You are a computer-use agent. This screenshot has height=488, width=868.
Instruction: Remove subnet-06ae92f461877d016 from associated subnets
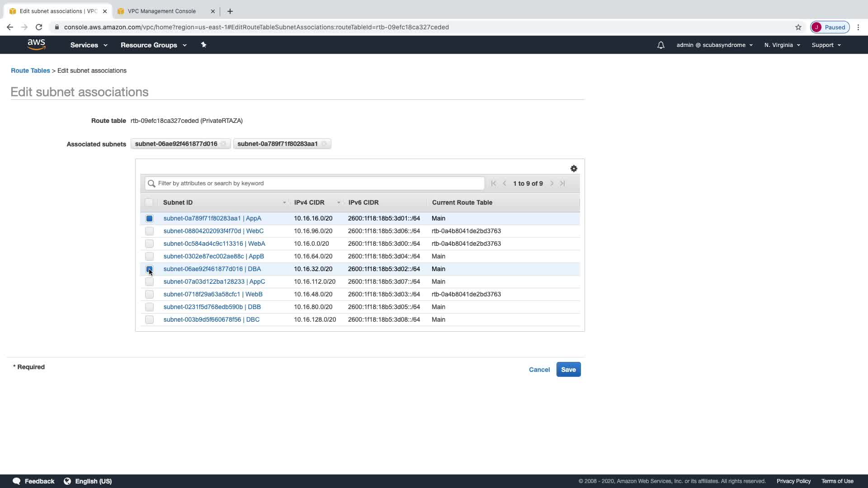tap(223, 144)
